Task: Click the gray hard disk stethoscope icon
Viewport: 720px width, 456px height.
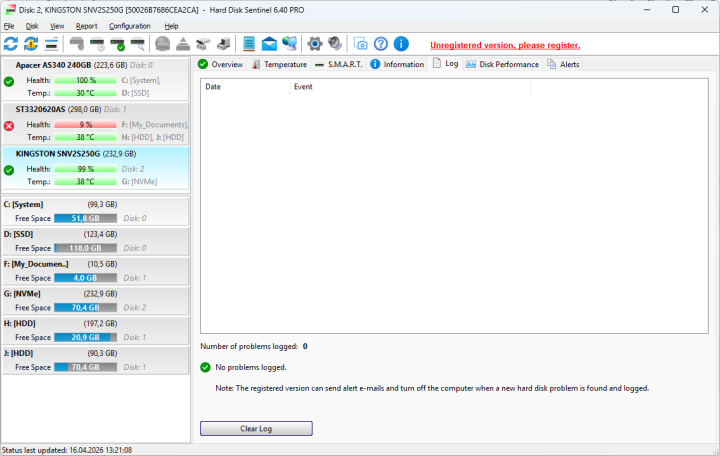Action: point(77,44)
